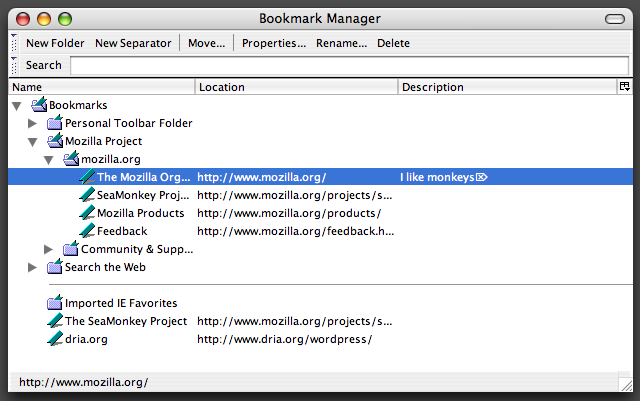Select the dria.org bookmark name
640x401 pixels.
pos(87,339)
